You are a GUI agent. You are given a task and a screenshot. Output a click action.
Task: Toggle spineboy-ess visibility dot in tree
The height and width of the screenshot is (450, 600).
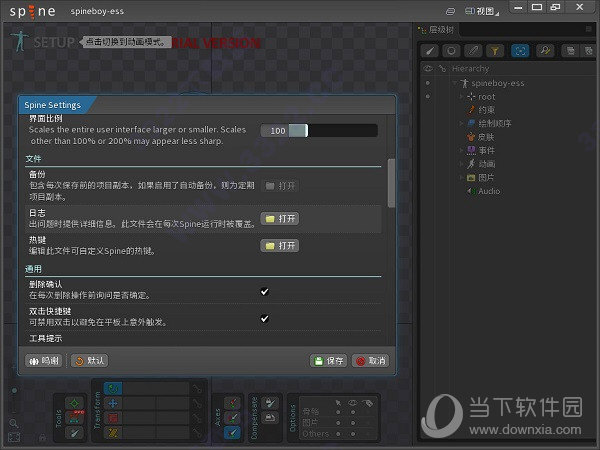pyautogui.click(x=428, y=83)
